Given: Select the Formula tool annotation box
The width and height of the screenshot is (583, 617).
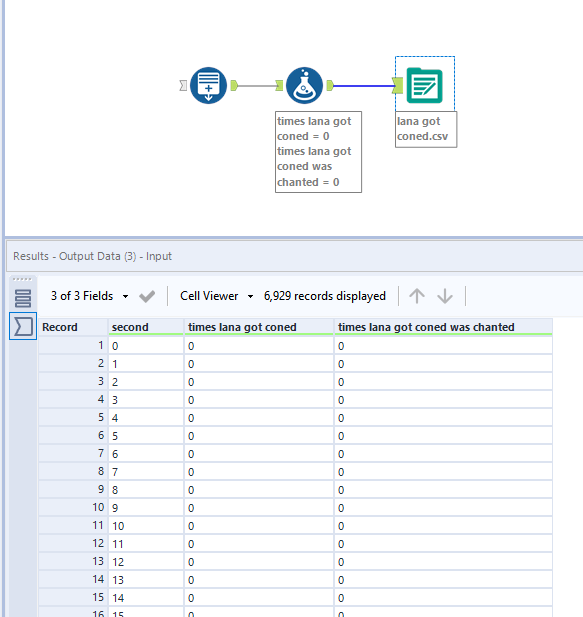Looking at the screenshot, I should pos(318,152).
